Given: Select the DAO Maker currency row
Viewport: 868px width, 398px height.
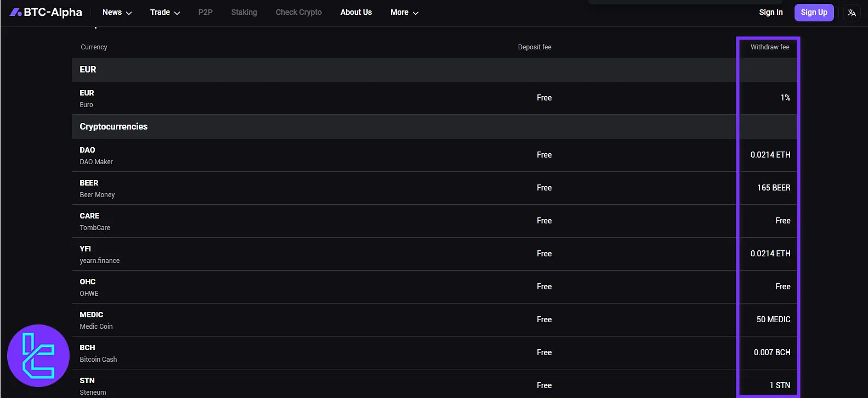Looking at the screenshot, I should 96,155.
